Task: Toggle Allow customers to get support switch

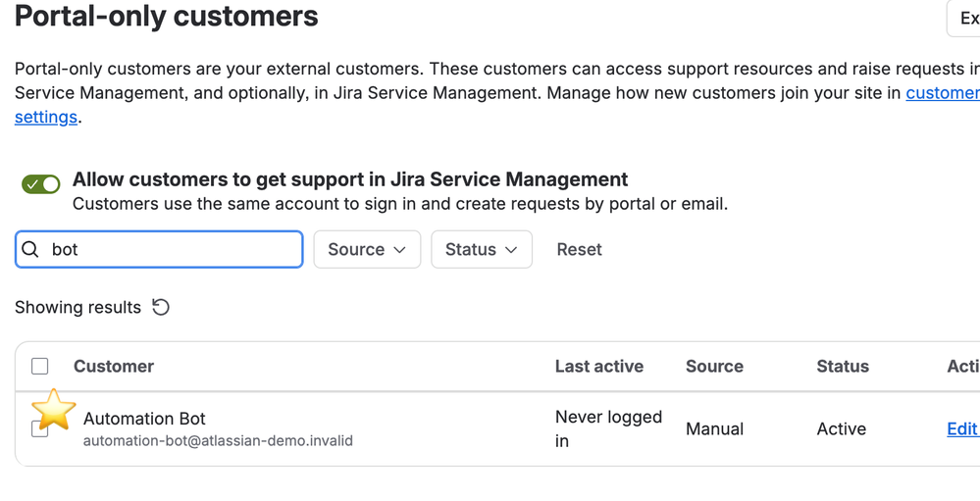Action: point(41,184)
